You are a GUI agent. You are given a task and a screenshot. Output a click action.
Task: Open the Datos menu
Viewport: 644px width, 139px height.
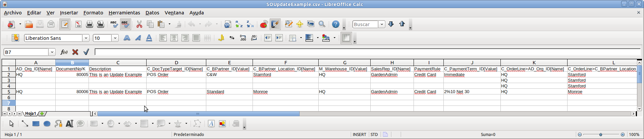coord(152,13)
